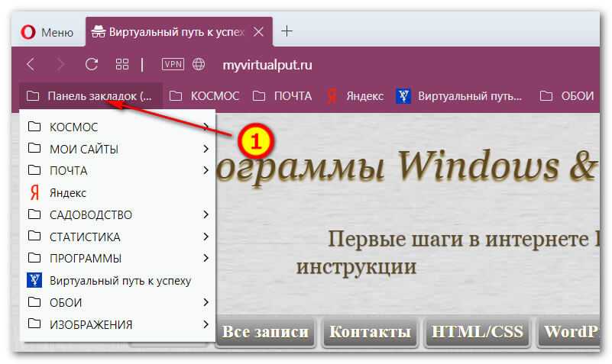Viewport: 612px width, 364px height.
Task: Click the Контакты navigation button
Action: click(x=371, y=332)
